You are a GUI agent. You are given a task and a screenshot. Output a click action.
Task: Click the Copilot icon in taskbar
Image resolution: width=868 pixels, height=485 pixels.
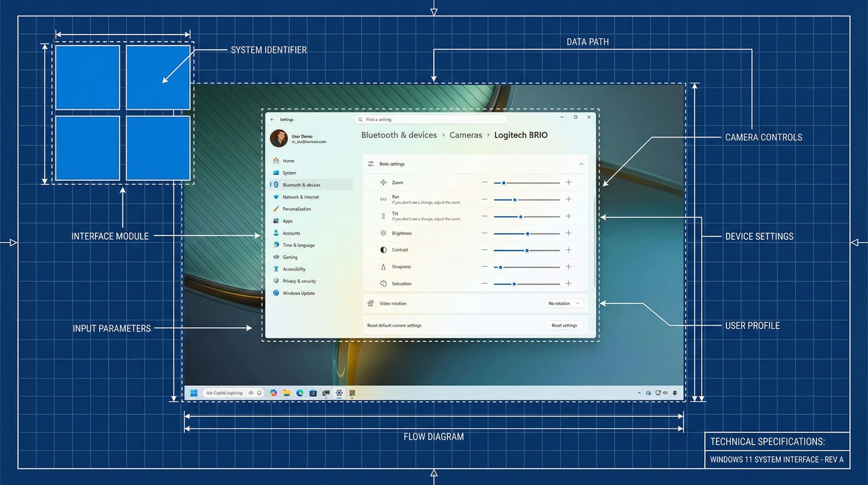(x=273, y=393)
